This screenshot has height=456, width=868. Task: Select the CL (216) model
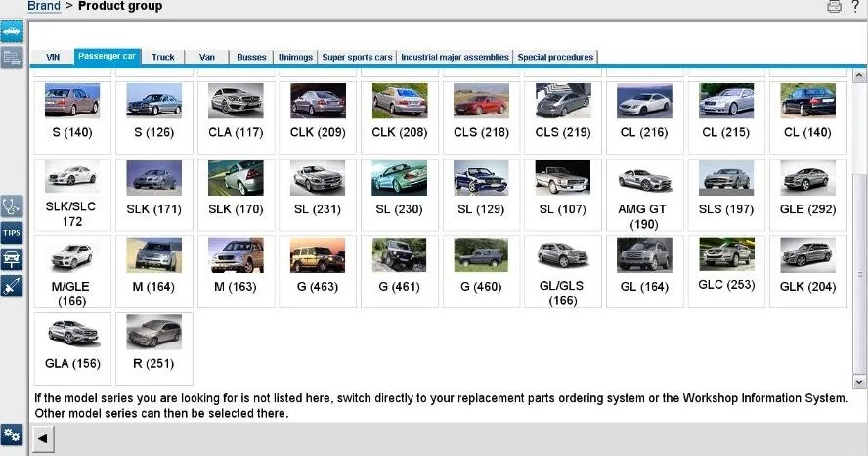point(644,116)
